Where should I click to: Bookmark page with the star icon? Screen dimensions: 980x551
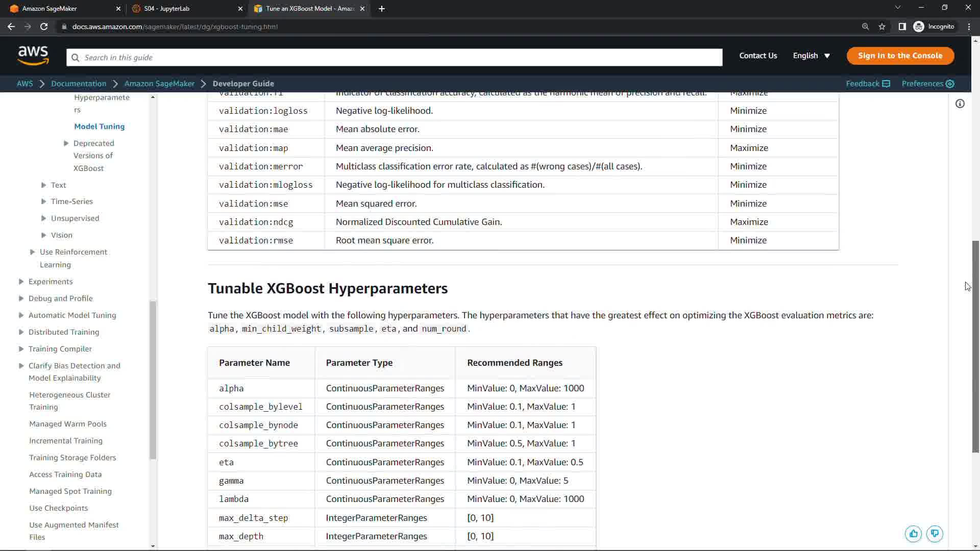point(882,27)
